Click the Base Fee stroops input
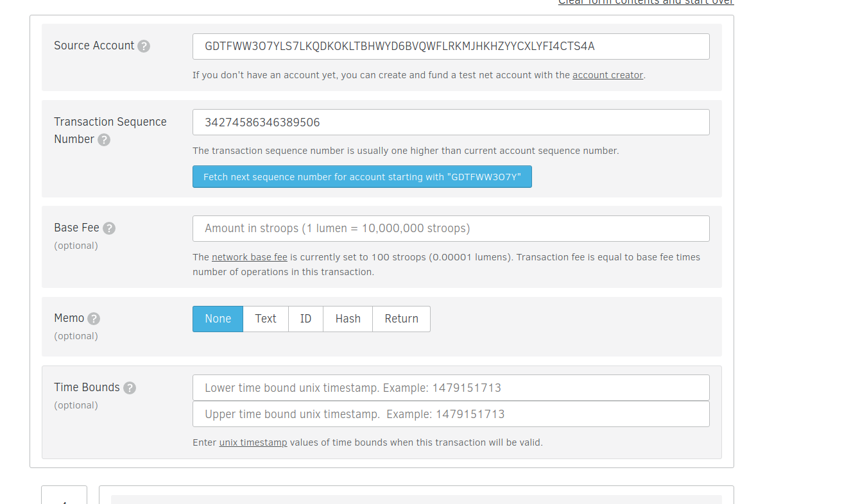The image size is (851, 504). [451, 228]
